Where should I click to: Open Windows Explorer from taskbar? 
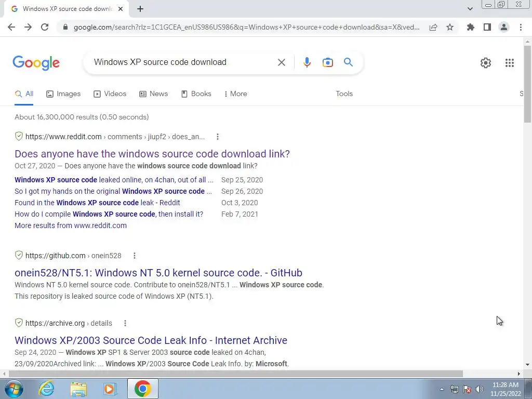pos(78,389)
